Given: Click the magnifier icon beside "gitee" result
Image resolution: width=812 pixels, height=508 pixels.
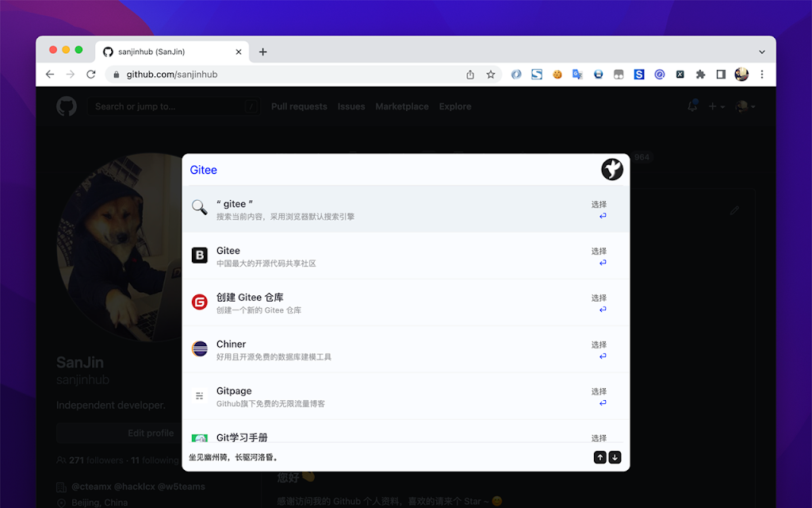Looking at the screenshot, I should [199, 207].
